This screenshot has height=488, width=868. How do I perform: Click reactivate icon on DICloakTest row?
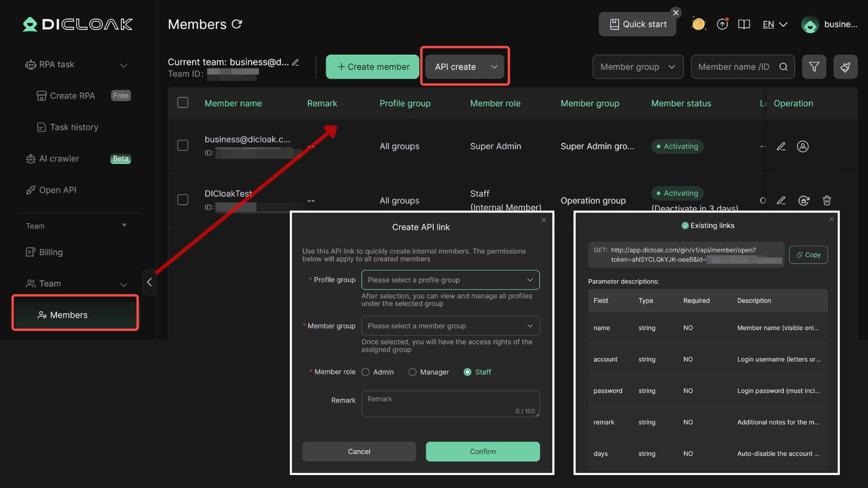(x=804, y=201)
